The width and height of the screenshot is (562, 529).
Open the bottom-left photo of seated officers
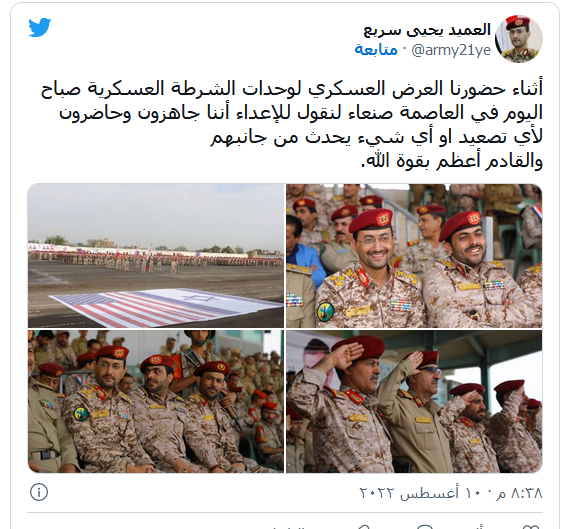click(156, 401)
